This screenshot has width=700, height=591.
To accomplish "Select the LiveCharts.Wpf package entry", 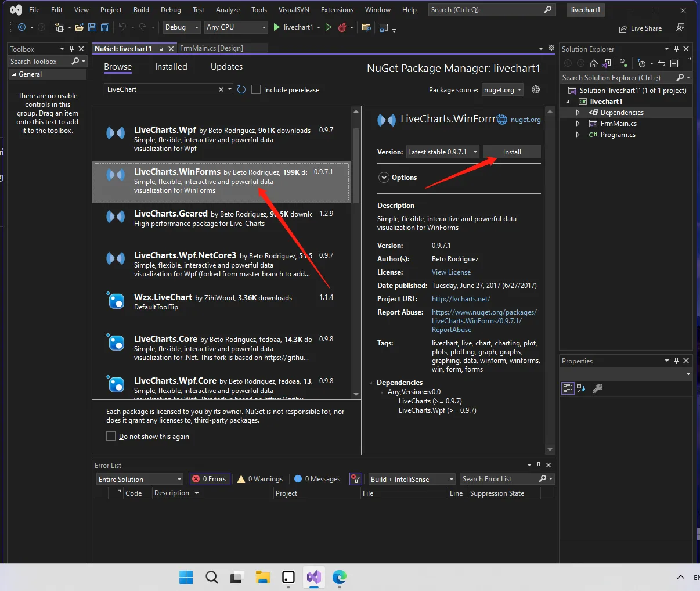I will [222, 139].
